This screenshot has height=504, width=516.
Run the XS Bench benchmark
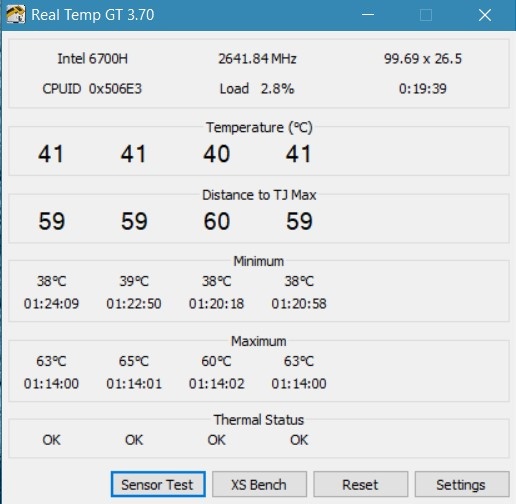coord(259,484)
